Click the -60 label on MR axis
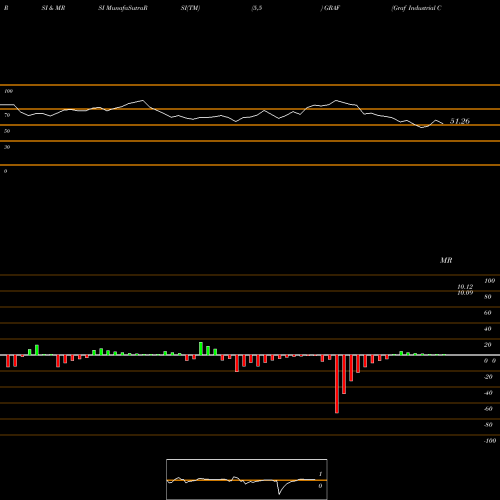This screenshot has width=500, height=500. pos(488,409)
